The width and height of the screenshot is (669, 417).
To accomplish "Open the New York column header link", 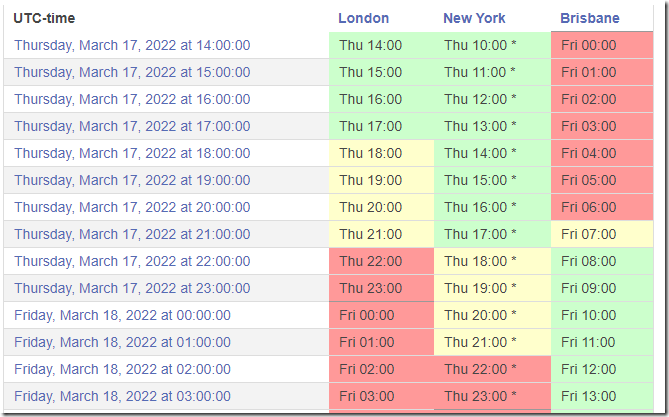I will pos(474,18).
